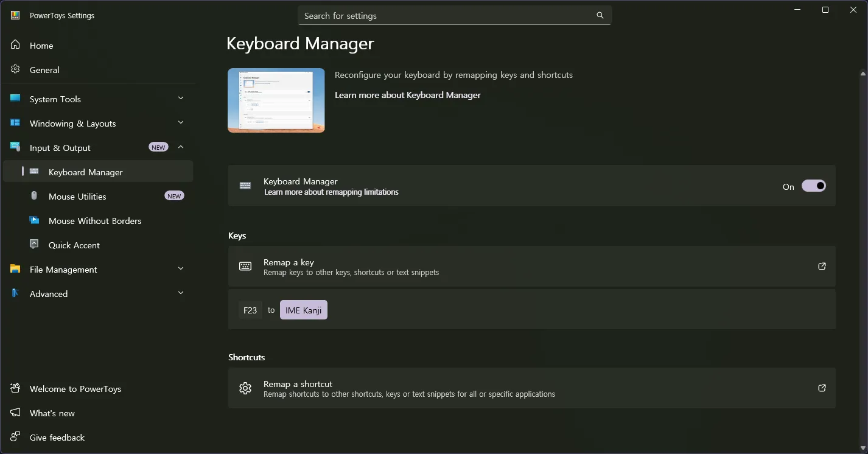Expand the Windowing & Layouts section

coord(181,123)
